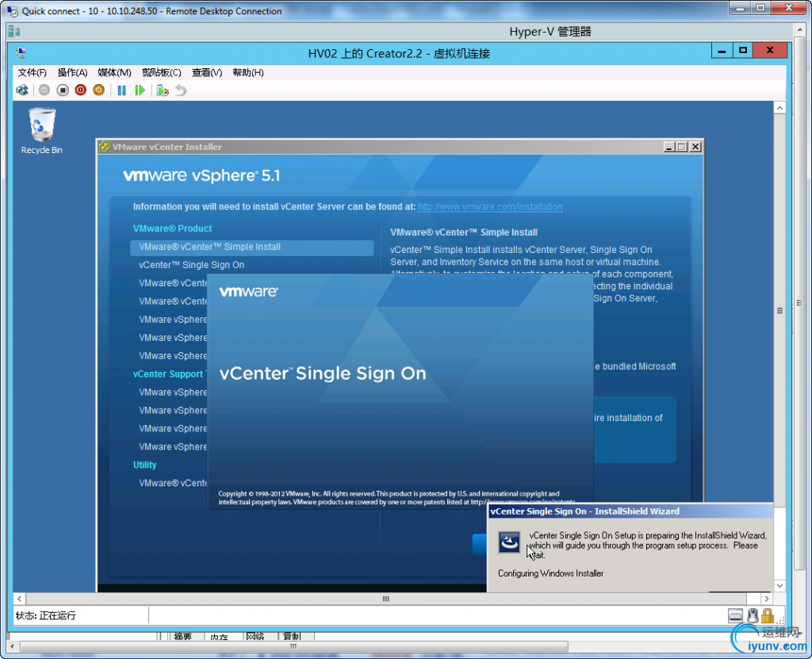Click the VM view vertical scrollbar down arrow
The height and width of the screenshot is (659, 812).
[779, 586]
